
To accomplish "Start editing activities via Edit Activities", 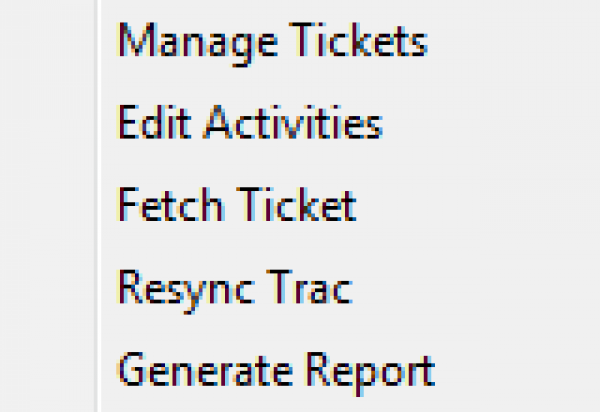I will tap(250, 125).
